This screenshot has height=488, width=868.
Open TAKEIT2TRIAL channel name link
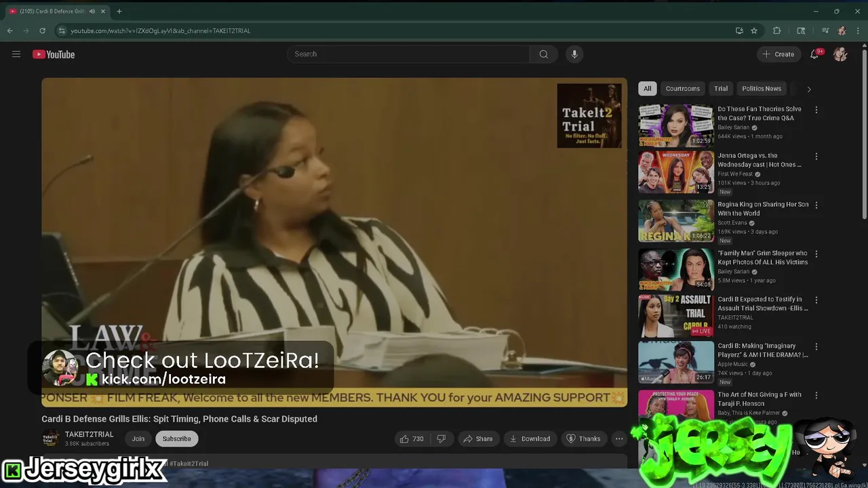89,434
